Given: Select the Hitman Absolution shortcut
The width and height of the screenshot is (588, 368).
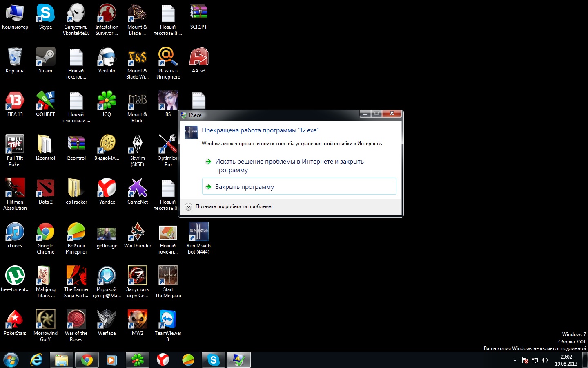Looking at the screenshot, I should [15, 195].
